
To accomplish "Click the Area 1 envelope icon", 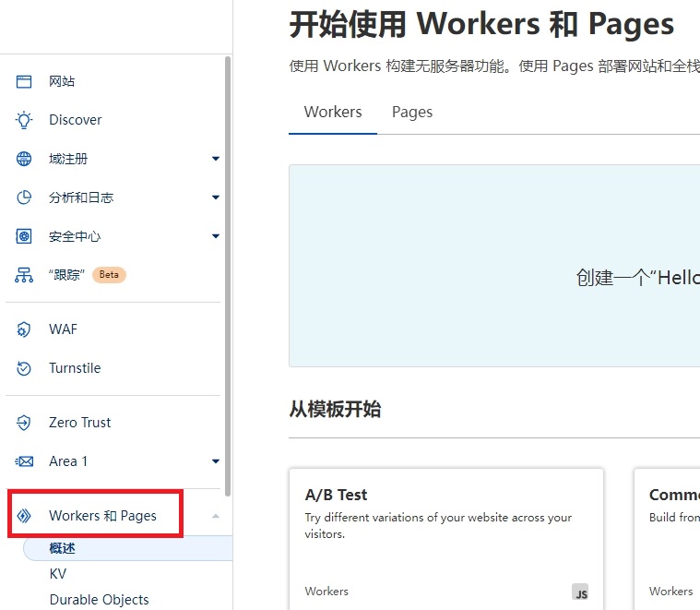I will (x=24, y=461).
